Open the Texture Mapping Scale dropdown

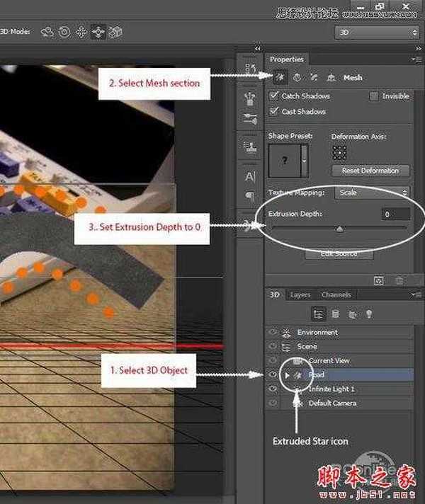point(373,193)
